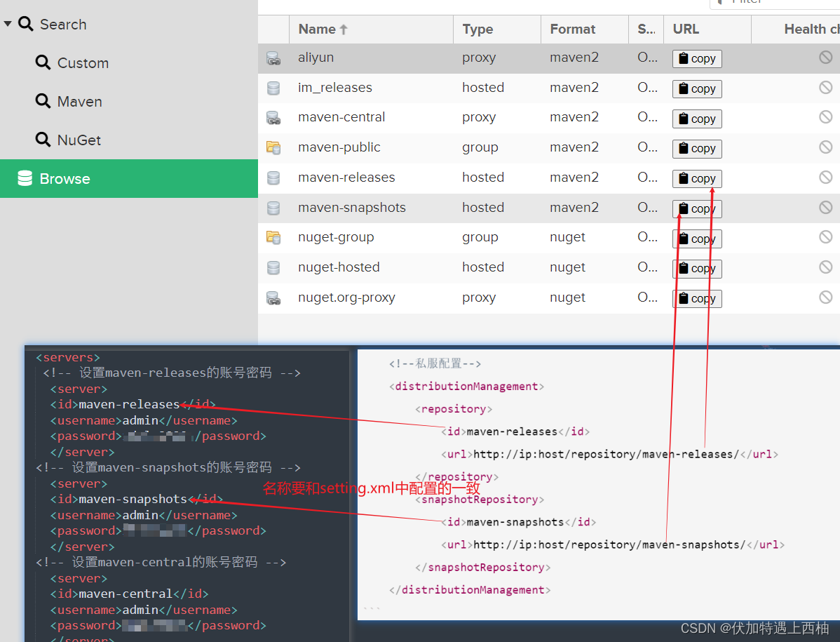Collapse the Search tree section arrow
The image size is (840, 642).
[x=8, y=24]
